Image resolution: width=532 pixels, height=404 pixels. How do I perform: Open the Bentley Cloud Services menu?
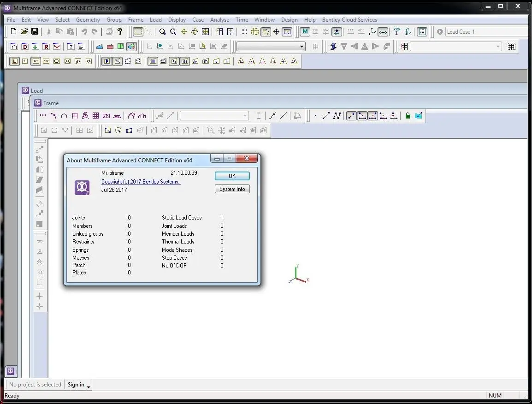tap(349, 20)
